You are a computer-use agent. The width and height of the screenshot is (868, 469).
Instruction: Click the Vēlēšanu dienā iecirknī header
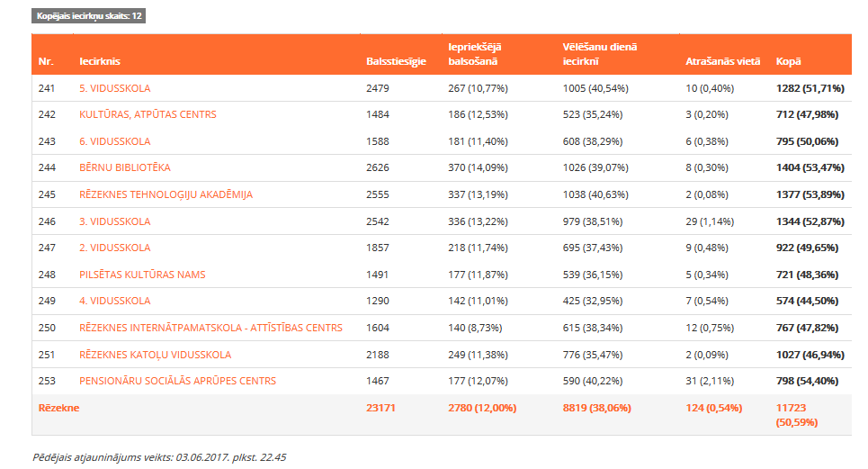[600, 54]
